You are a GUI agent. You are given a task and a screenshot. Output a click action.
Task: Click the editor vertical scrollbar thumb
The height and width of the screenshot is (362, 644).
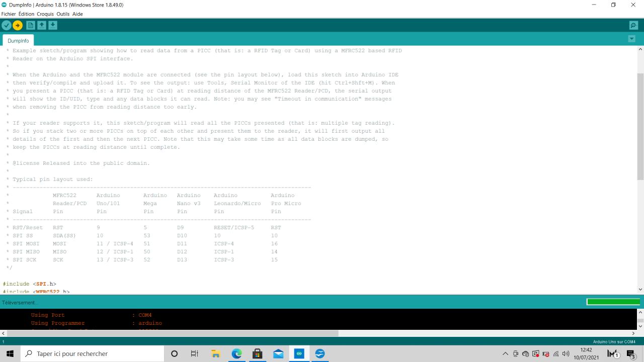pos(640,126)
